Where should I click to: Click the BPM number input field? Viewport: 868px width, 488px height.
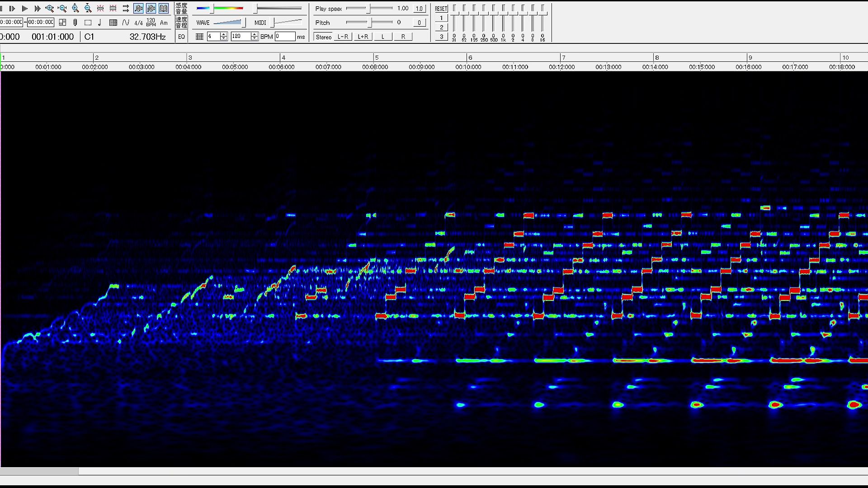click(x=285, y=36)
